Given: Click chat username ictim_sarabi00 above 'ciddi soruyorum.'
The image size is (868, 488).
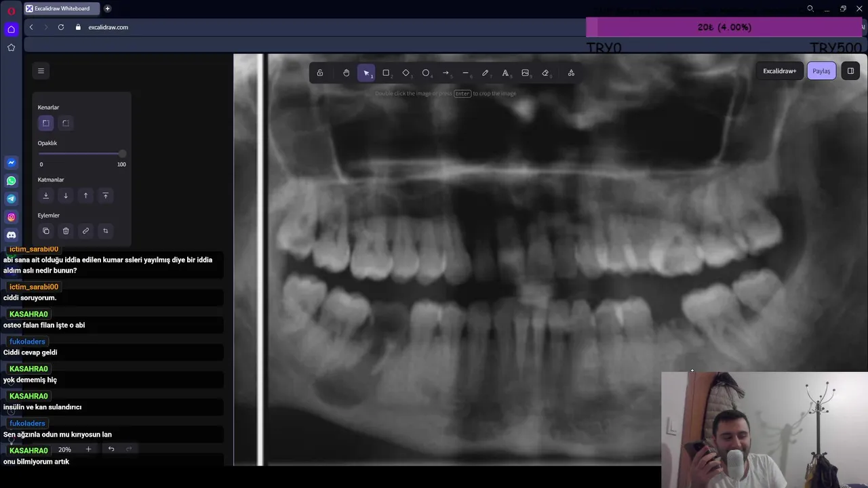Looking at the screenshot, I should [x=34, y=287].
